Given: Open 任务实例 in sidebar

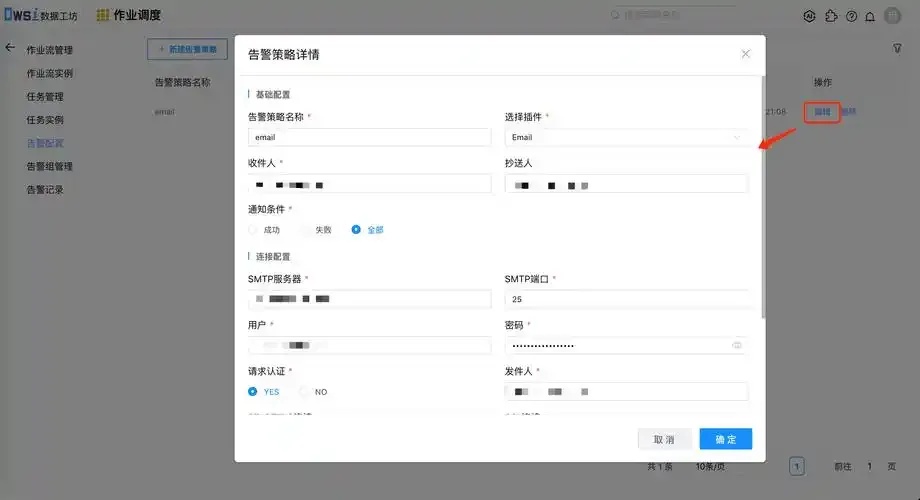Looking at the screenshot, I should point(45,120).
